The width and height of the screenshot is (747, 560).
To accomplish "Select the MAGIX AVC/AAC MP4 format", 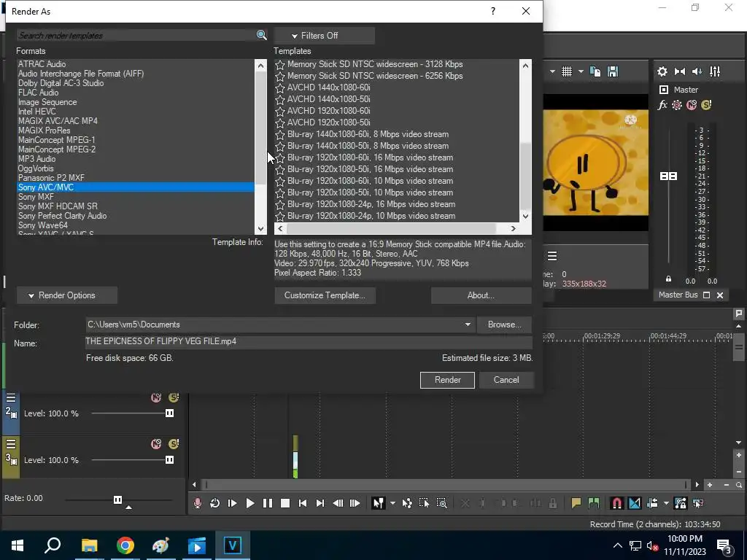I will pyautogui.click(x=58, y=121).
